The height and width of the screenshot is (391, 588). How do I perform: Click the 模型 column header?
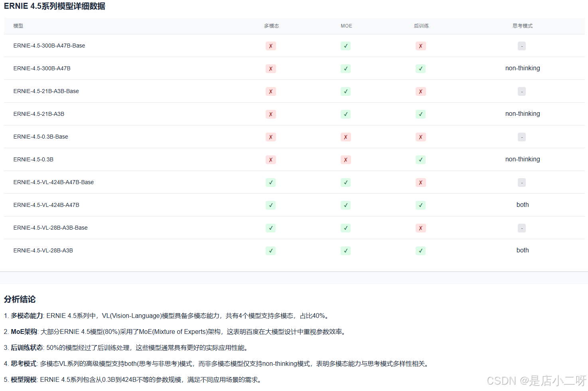click(x=18, y=26)
